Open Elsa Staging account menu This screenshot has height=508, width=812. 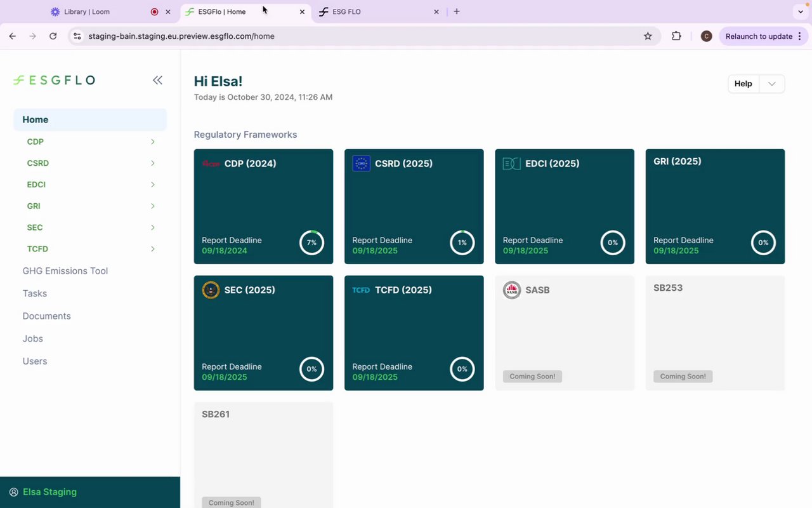point(90,492)
